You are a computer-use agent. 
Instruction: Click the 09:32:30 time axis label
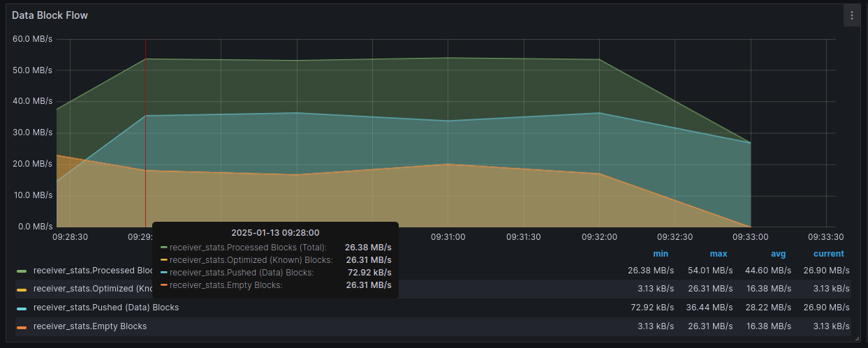(675, 237)
